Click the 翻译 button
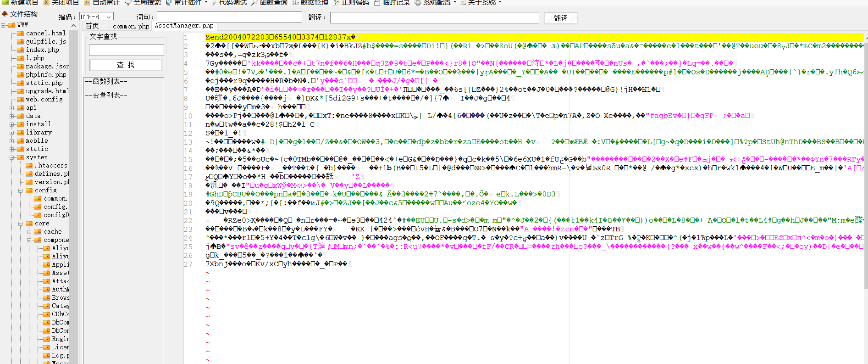 561,18
